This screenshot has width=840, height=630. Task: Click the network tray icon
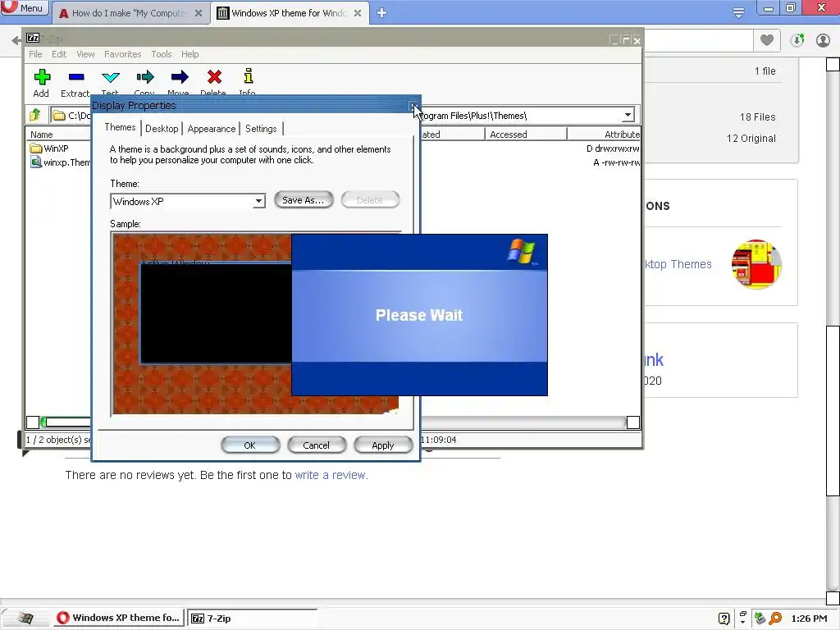click(x=760, y=619)
